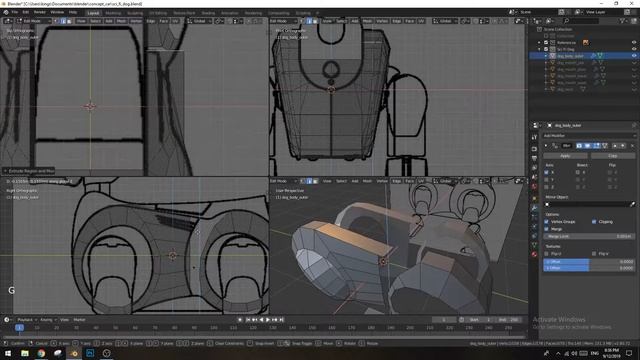Viewport: 640px width, 360px height.
Task: Open the Edit menu in top bar
Action: [26, 12]
